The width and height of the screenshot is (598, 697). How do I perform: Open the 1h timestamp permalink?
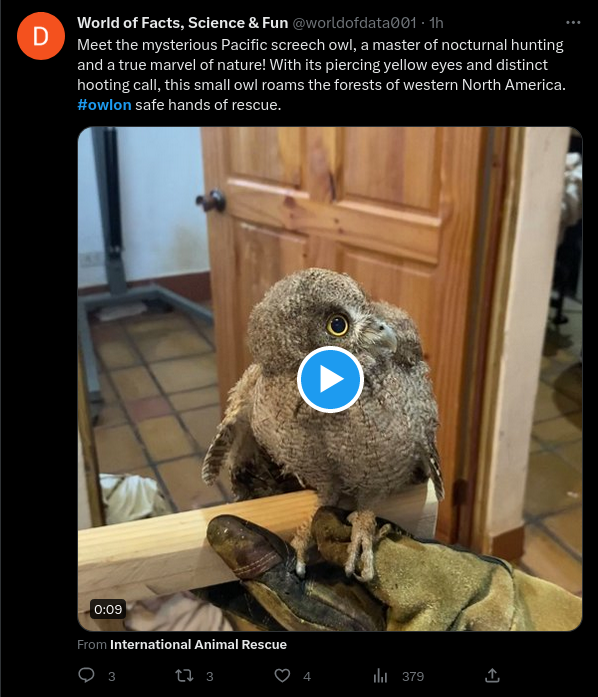436,23
